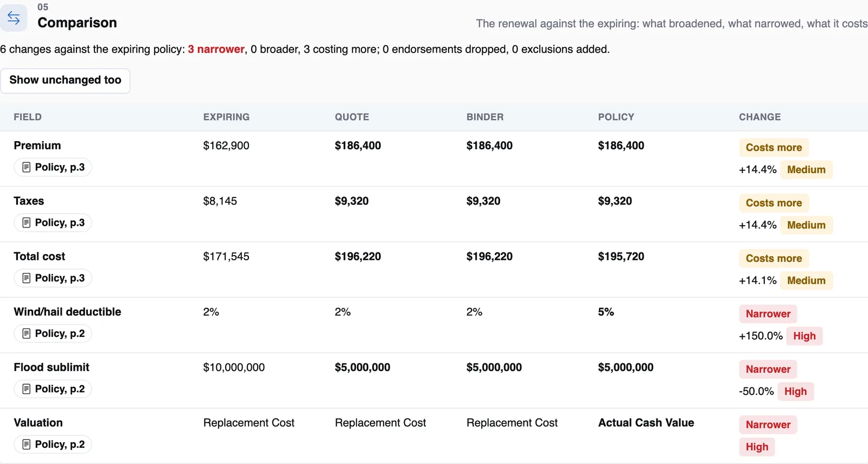Viewport: 868px width, 464px height.
Task: Click the 3 narrower summary text
Action: (x=216, y=49)
